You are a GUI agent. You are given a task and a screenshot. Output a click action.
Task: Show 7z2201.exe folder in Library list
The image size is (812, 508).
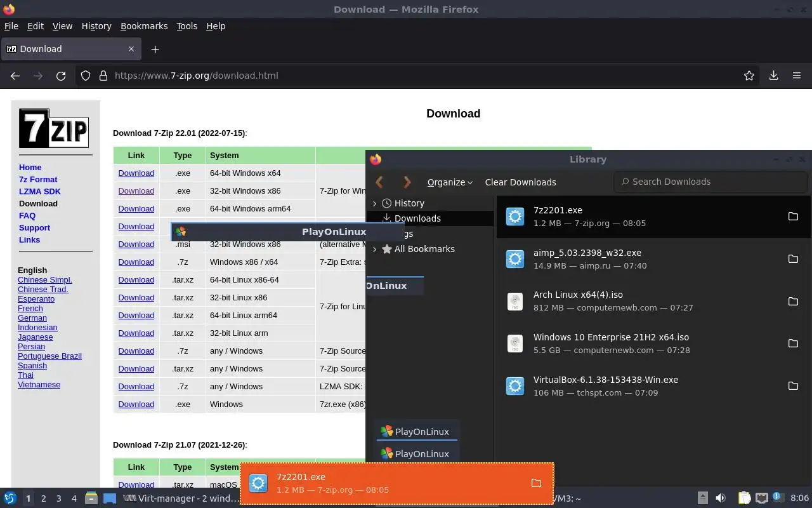[x=793, y=217]
